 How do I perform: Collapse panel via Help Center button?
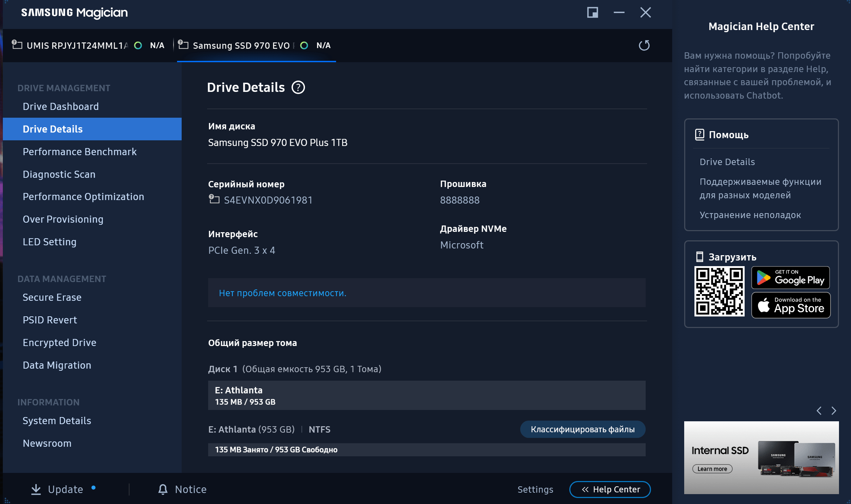[610, 489]
